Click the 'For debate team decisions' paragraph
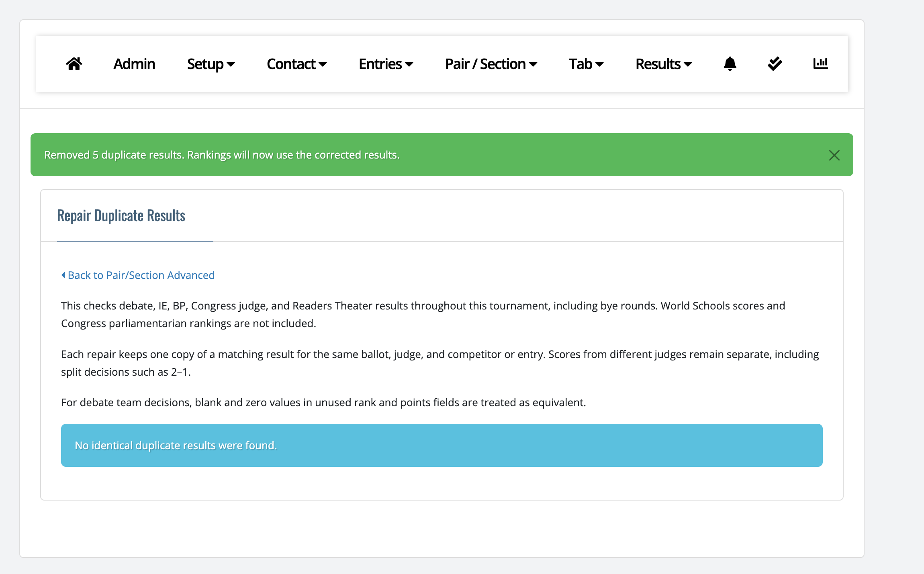924x574 pixels. [323, 403]
